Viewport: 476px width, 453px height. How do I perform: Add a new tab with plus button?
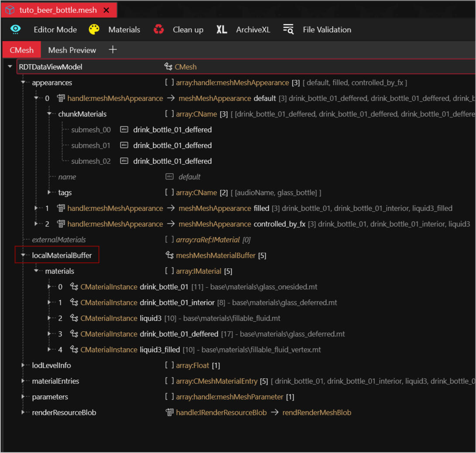pyautogui.click(x=113, y=50)
